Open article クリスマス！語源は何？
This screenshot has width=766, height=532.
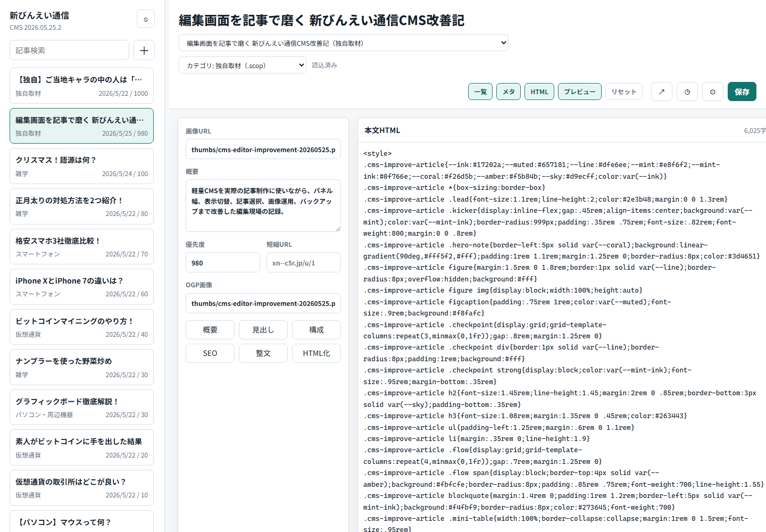(81, 166)
